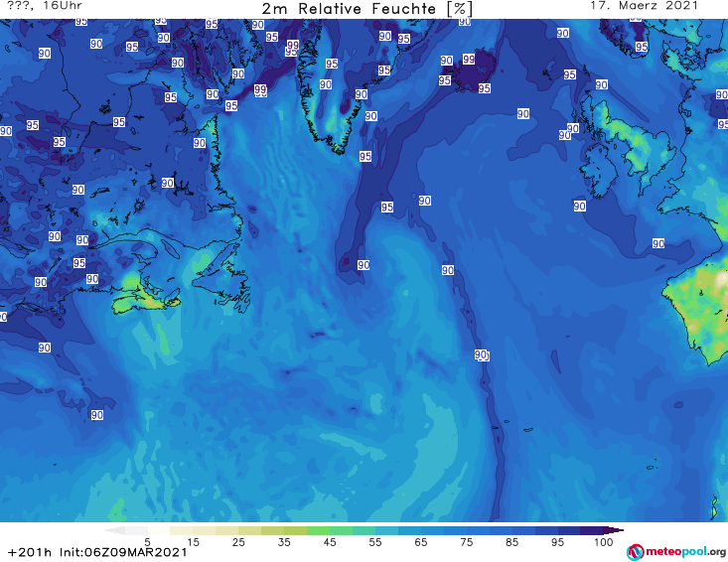Viewport: 728px width, 562px height.
Task: Pick the colorbar segment between ticks 85 and 95
Action: click(534, 530)
